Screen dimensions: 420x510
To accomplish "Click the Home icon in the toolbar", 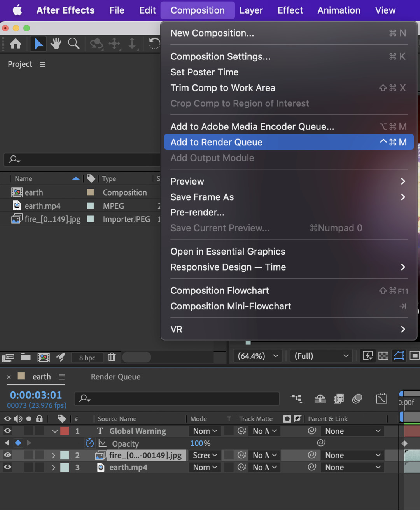I will click(x=16, y=44).
